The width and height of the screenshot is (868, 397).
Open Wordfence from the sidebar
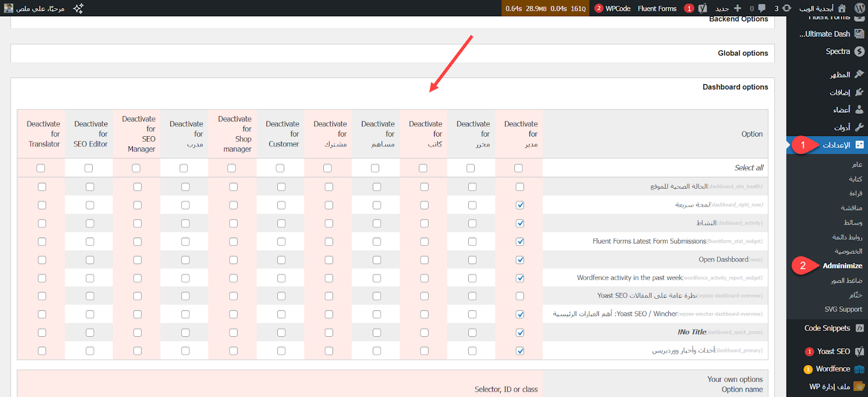(833, 369)
